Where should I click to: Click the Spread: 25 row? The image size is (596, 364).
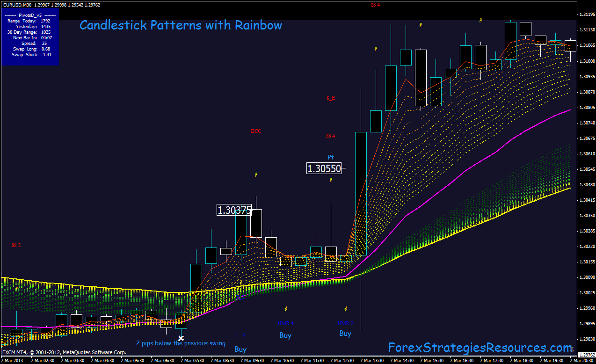pos(34,43)
